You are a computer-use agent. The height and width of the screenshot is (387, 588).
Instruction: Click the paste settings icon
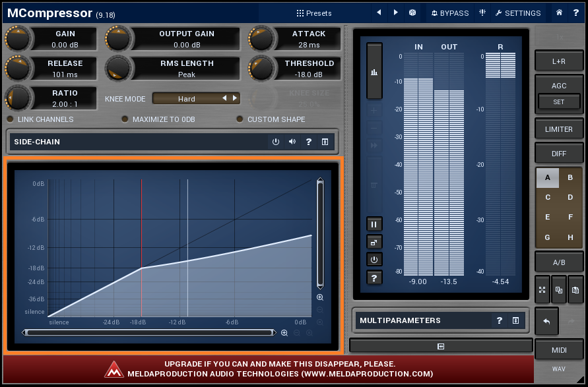coord(575,290)
